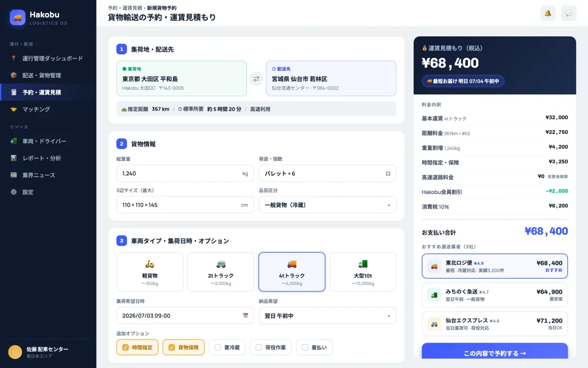
Task: Click the 仙台エクスプレス carrier icon
Action: point(434,324)
